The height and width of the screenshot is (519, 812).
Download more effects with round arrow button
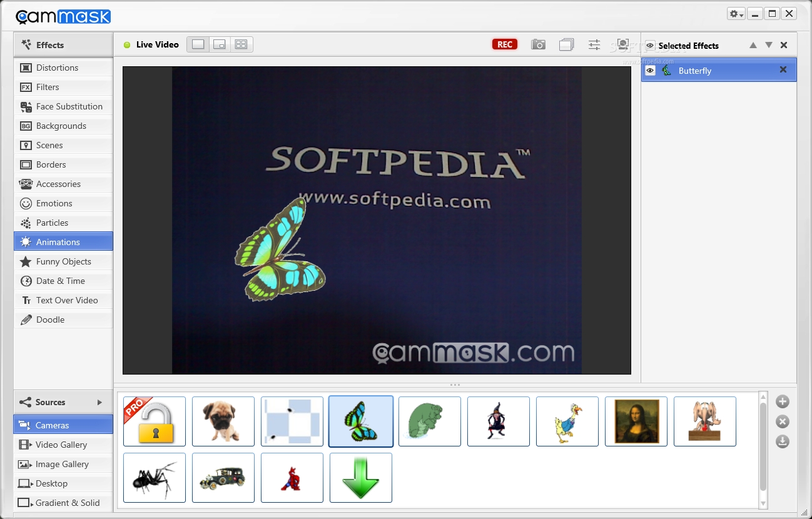click(783, 441)
